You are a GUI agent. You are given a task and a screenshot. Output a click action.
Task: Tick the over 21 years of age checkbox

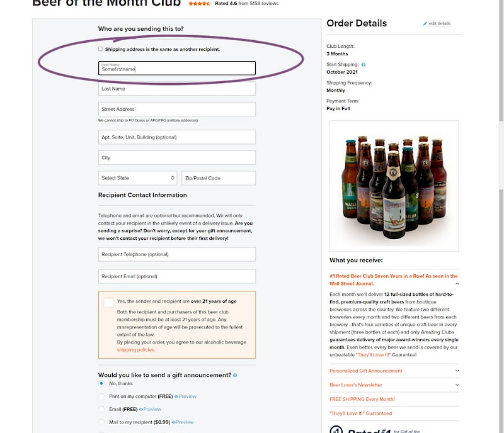tap(108, 303)
